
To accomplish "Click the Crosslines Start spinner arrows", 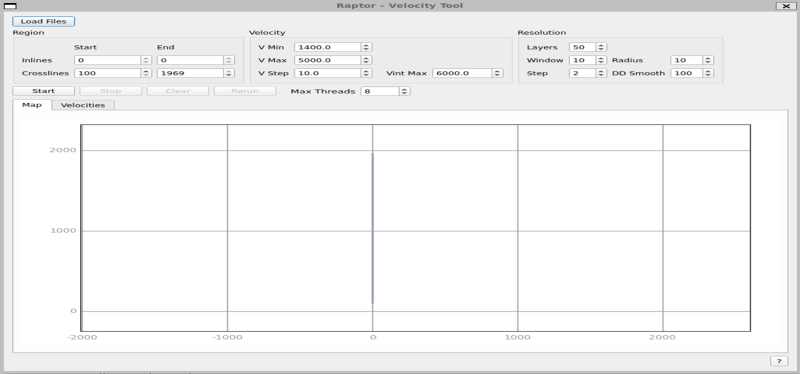I will tap(146, 73).
